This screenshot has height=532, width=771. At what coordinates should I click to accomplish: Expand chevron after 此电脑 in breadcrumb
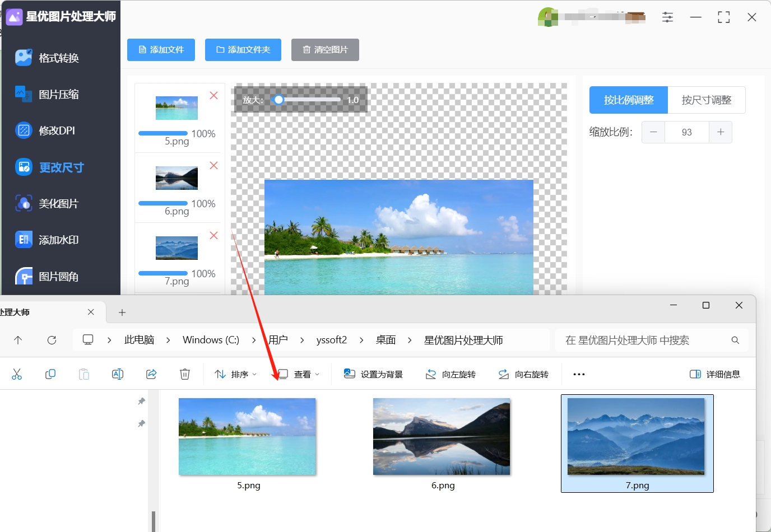point(168,340)
